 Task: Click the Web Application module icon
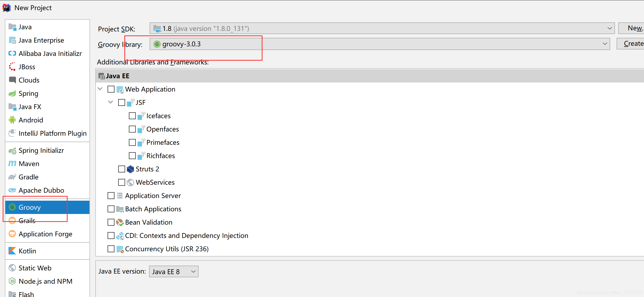coord(120,89)
